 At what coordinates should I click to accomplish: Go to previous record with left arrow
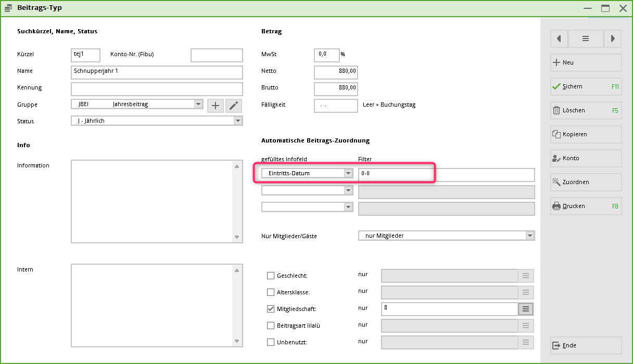point(559,38)
